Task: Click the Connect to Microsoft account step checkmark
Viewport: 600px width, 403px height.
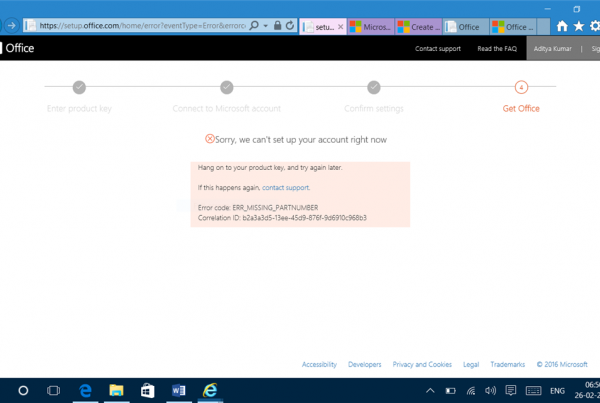Action: [227, 87]
